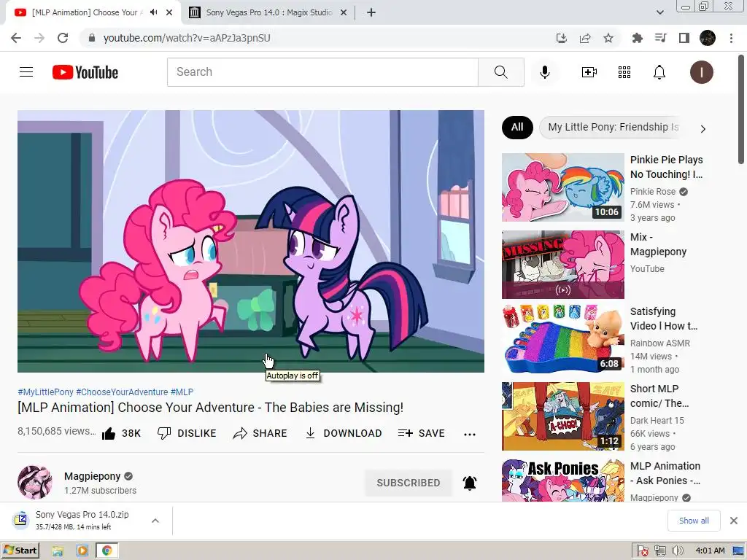Open the #MyLittlePony hashtag link

coord(45,392)
